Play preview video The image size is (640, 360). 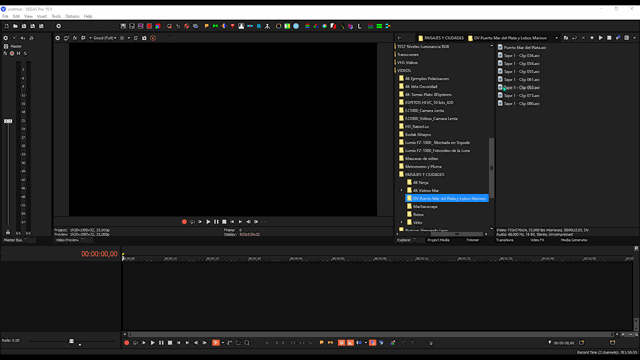click(208, 222)
